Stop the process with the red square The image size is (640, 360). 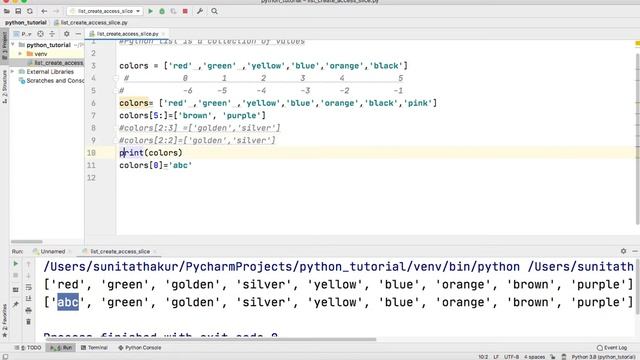185,11
